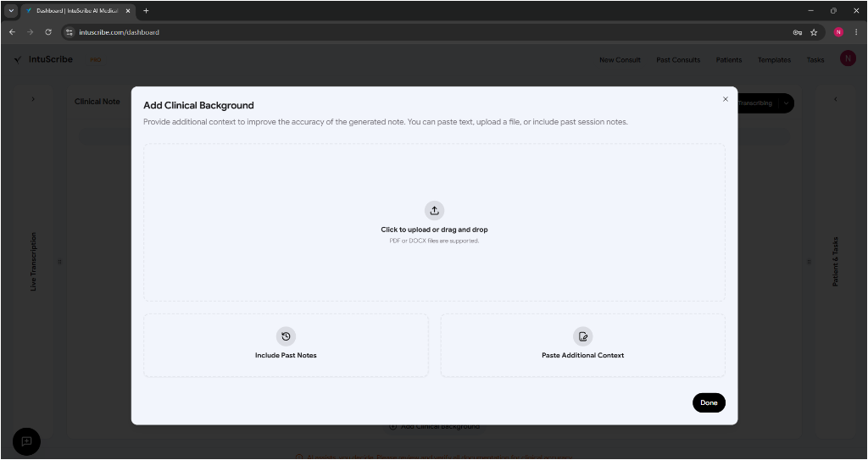868x460 pixels.
Task: Close the Dashboard IntuScribe browser tab
Action: click(128, 10)
